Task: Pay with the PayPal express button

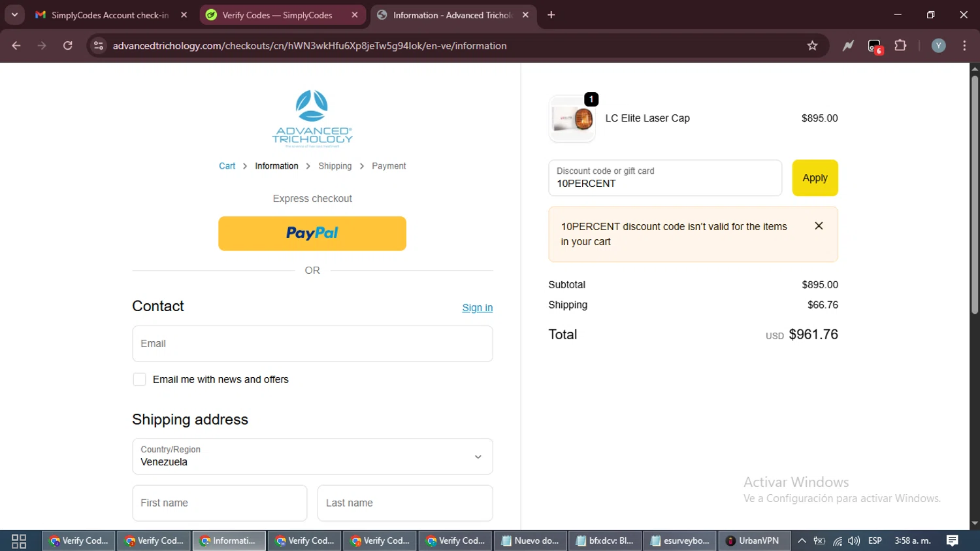Action: (312, 233)
